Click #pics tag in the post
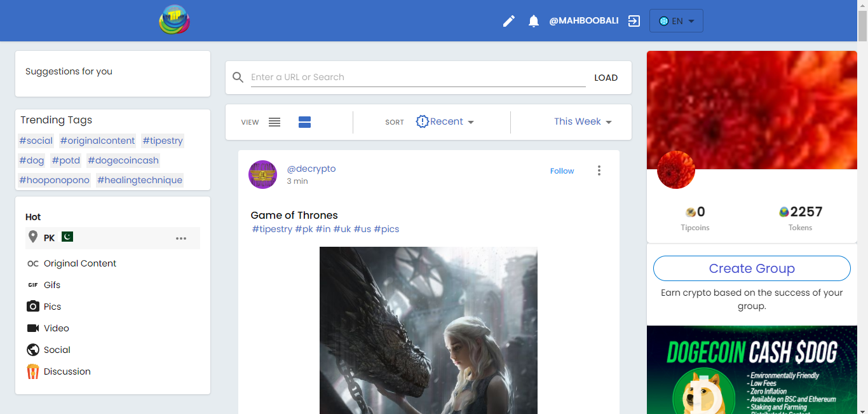Screen dimensions: 868x414 tap(386, 229)
